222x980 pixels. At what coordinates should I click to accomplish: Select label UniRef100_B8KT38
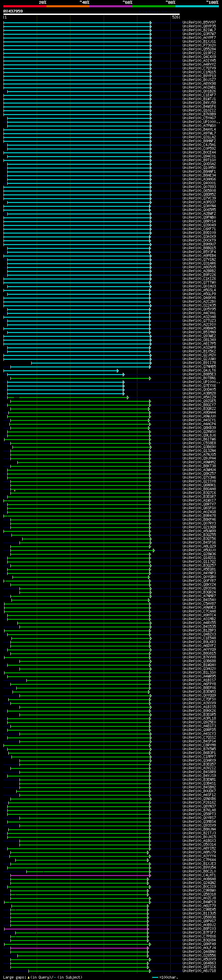coord(199,466)
